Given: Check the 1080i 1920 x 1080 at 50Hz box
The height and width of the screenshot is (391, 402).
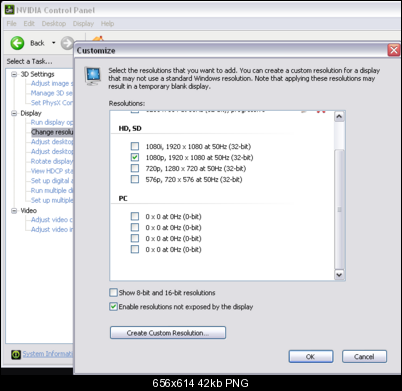Looking at the screenshot, I should 135,146.
